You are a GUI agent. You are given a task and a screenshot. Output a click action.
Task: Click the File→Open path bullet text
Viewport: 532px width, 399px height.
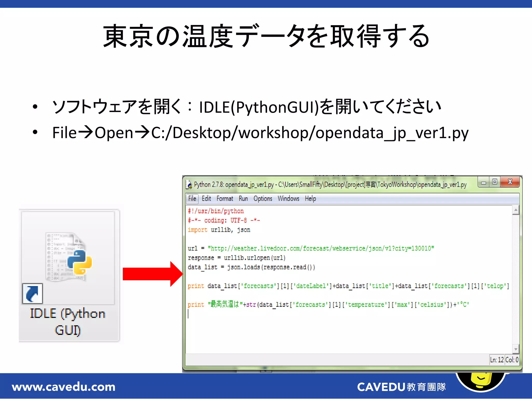[x=260, y=133]
